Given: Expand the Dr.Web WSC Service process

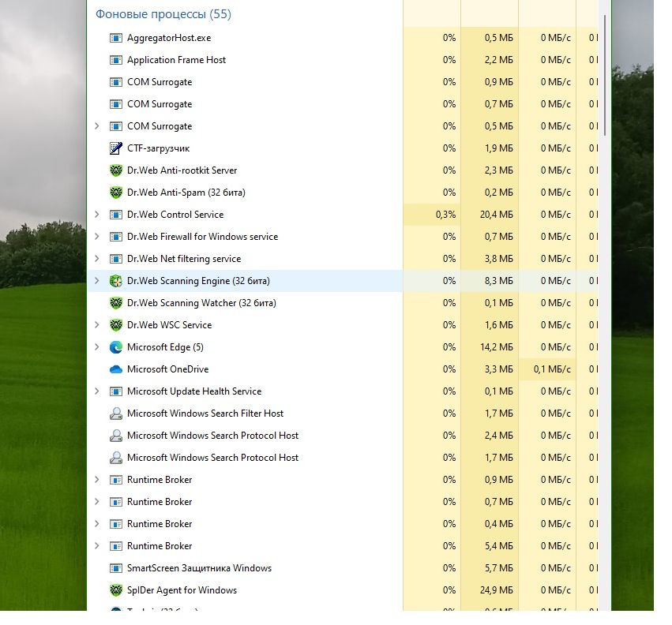Looking at the screenshot, I should click(x=97, y=324).
